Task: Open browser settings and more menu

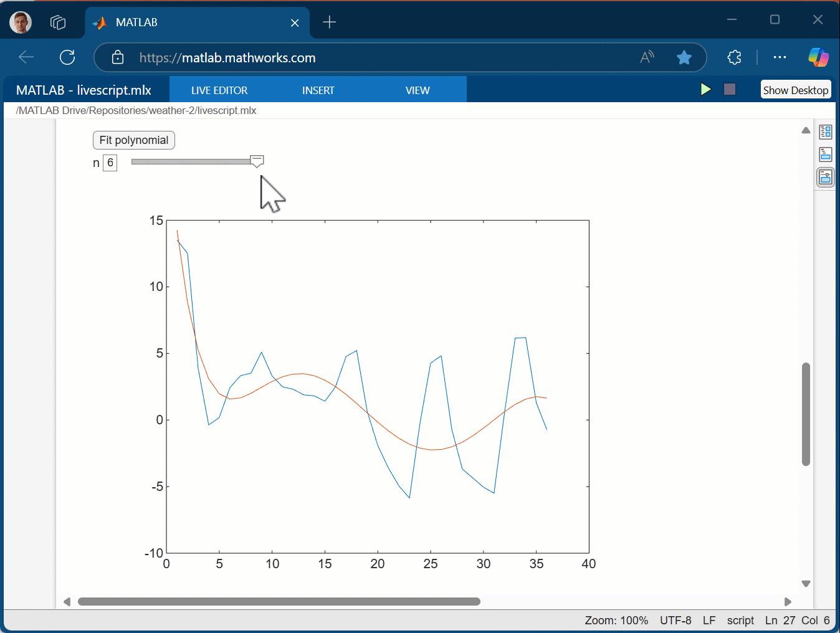Action: (780, 58)
